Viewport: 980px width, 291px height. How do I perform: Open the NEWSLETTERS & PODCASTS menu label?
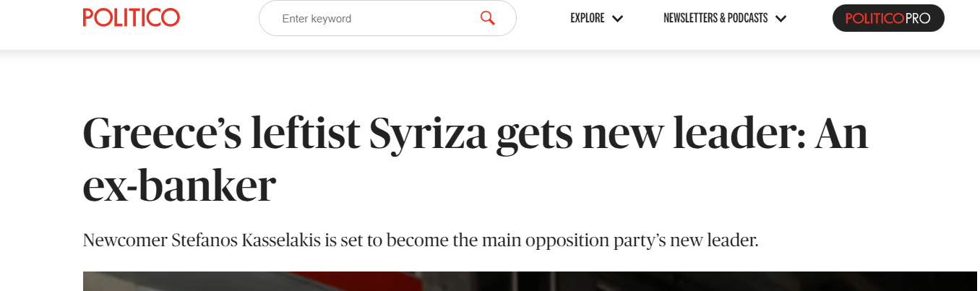[x=715, y=19]
